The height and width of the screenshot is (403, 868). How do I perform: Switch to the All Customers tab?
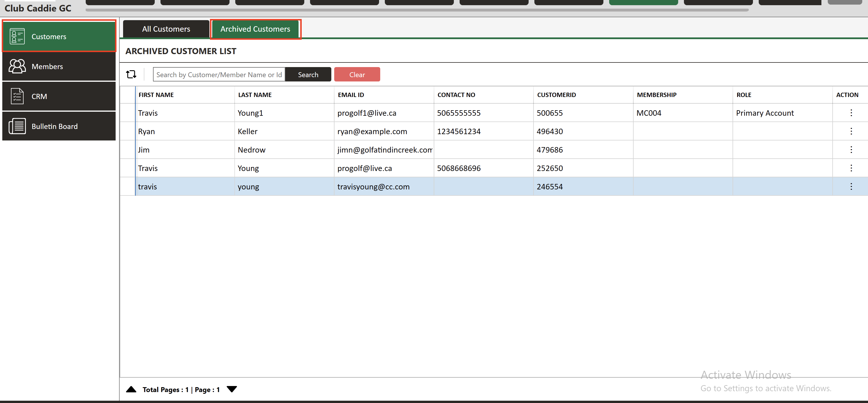(x=166, y=29)
